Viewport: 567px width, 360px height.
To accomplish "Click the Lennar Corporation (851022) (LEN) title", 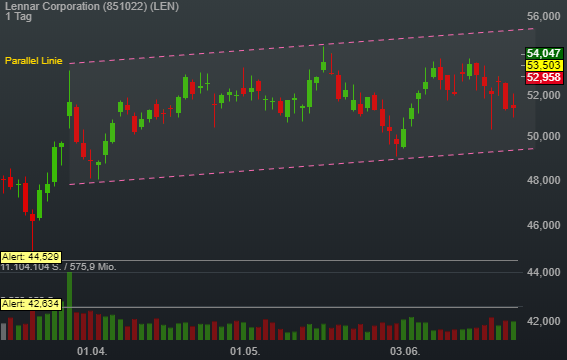I will (x=92, y=6).
